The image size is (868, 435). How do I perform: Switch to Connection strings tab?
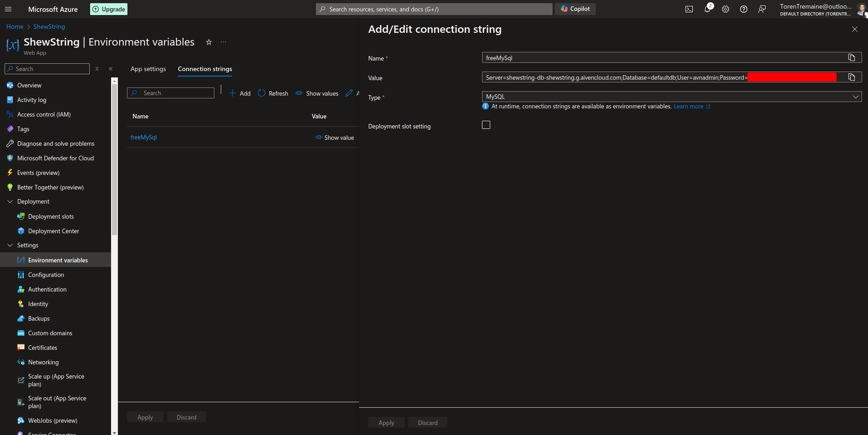[x=205, y=69]
